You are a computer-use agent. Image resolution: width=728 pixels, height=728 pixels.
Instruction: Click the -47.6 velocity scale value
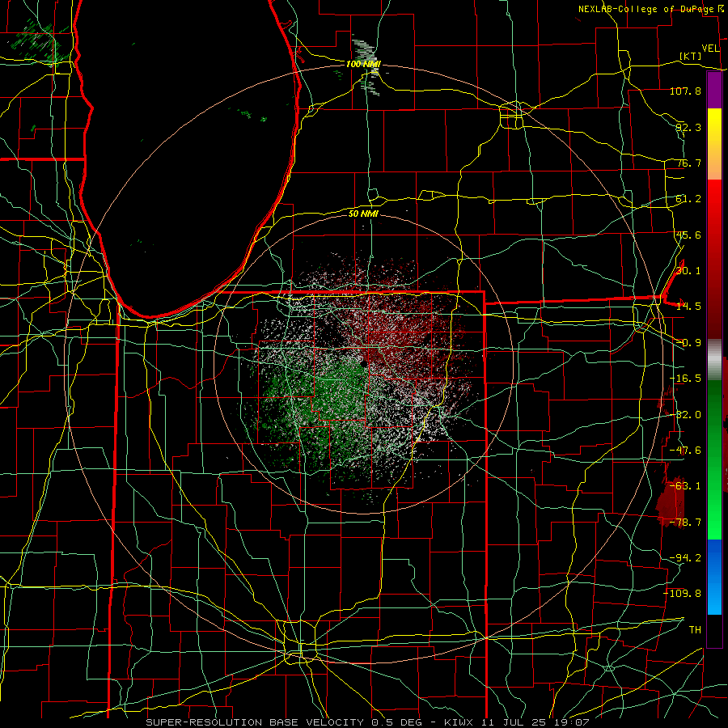[685, 451]
